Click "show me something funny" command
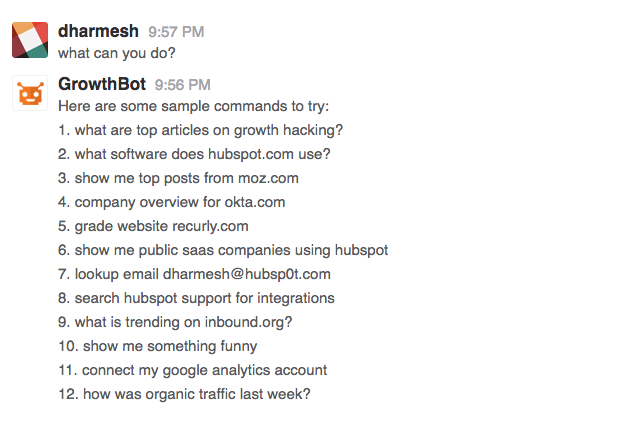631x432 pixels. pos(158,346)
